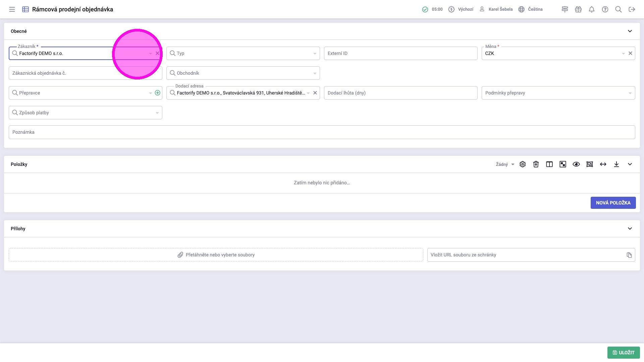Viewport: 644px width, 362px height.
Task: Open Karel Šebela user menu
Action: click(x=496, y=9)
